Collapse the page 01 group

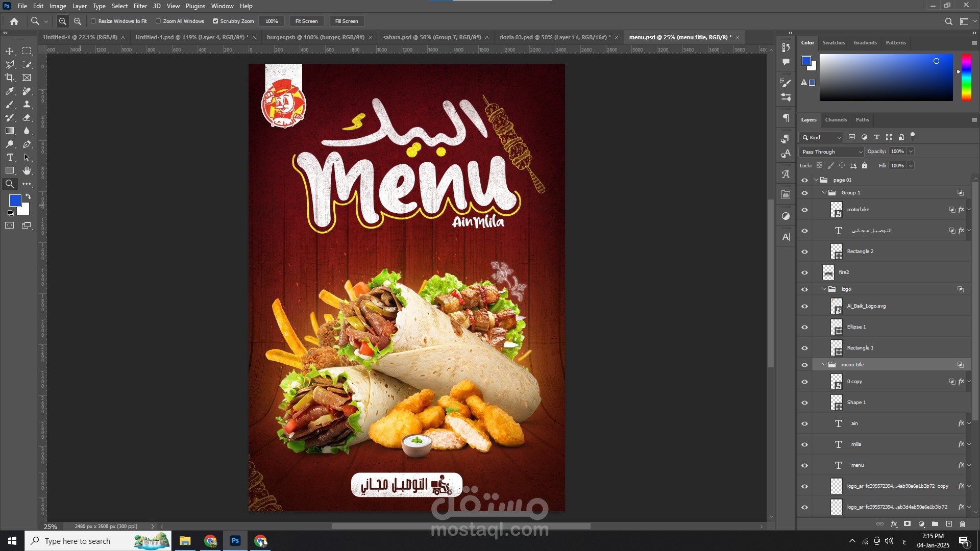[x=816, y=180]
